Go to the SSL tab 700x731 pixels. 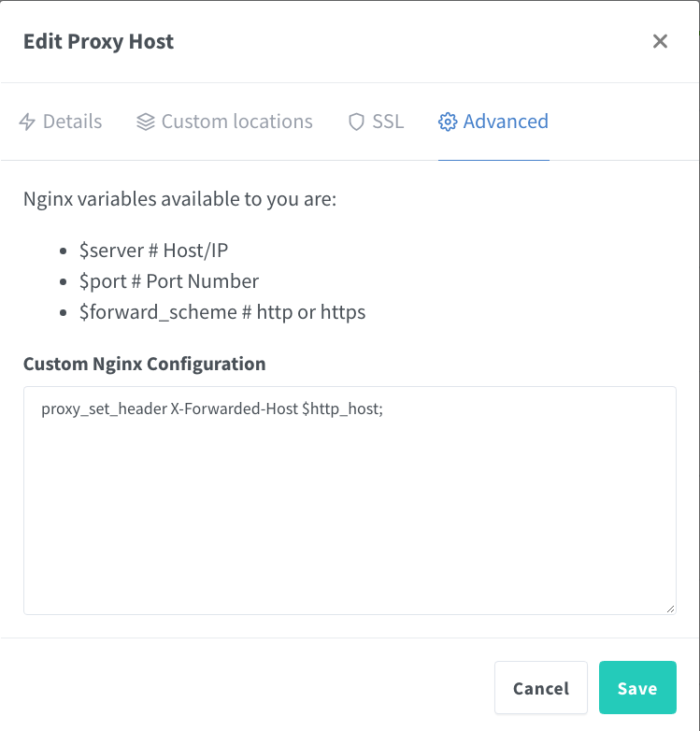388,122
